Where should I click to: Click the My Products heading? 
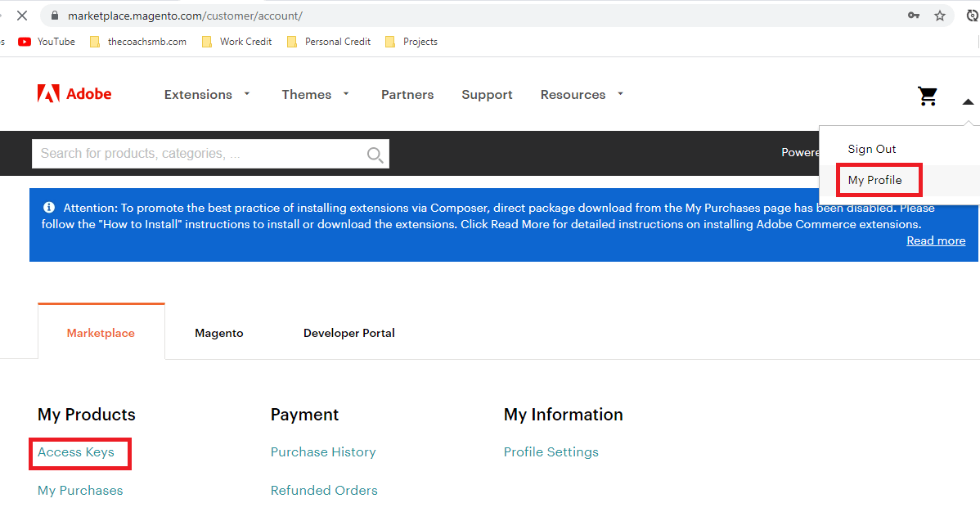click(86, 415)
